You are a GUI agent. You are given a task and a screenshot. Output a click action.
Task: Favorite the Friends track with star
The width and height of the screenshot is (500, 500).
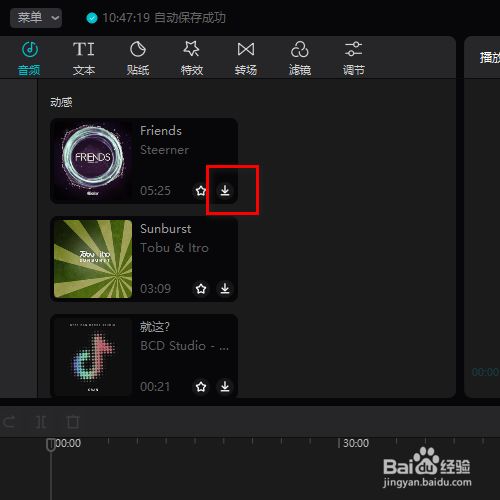point(201,190)
